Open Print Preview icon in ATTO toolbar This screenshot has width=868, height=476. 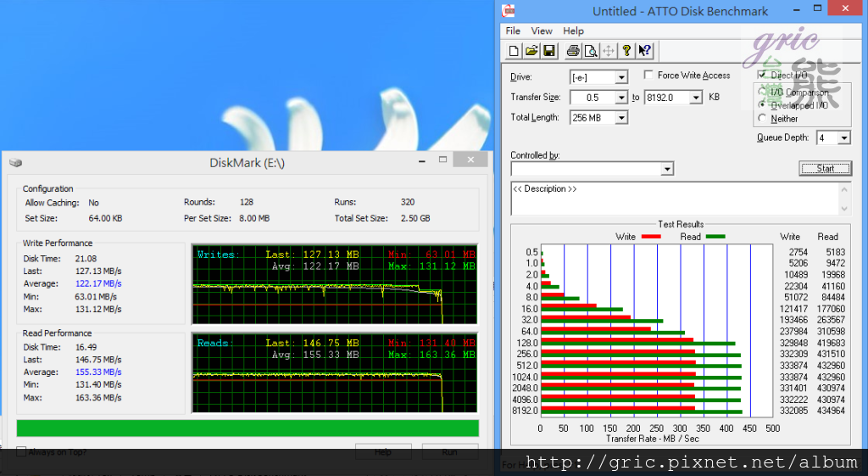click(591, 51)
